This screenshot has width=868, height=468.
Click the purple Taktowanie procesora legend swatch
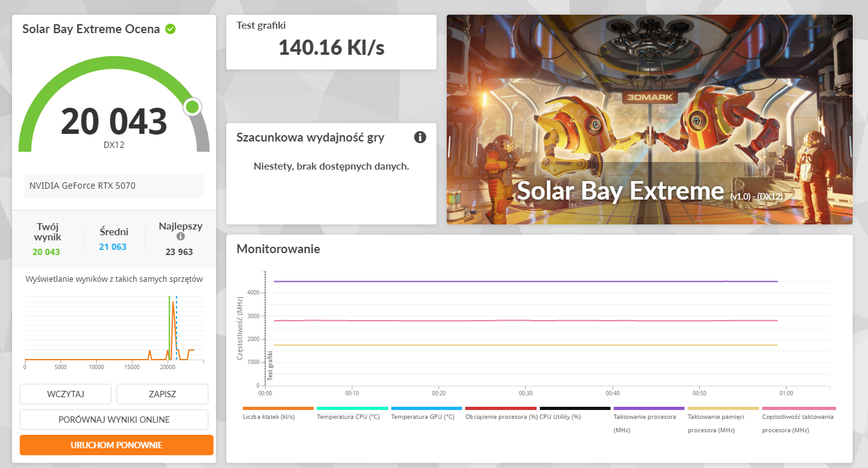649,408
